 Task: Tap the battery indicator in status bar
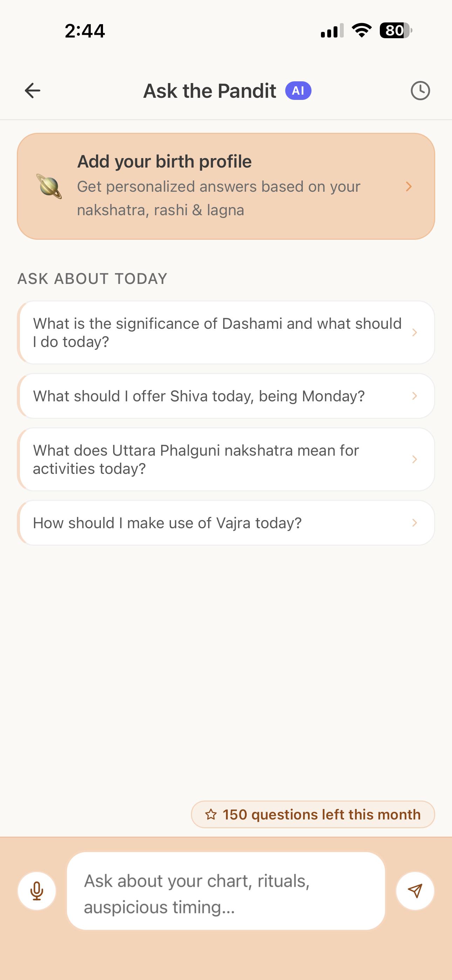click(x=396, y=30)
